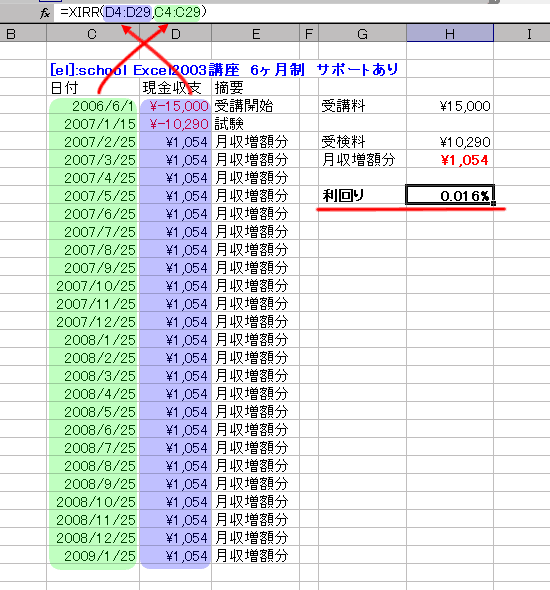
Task: Click the blue el:school Excel2003 title cell
Action: [x=224, y=70]
